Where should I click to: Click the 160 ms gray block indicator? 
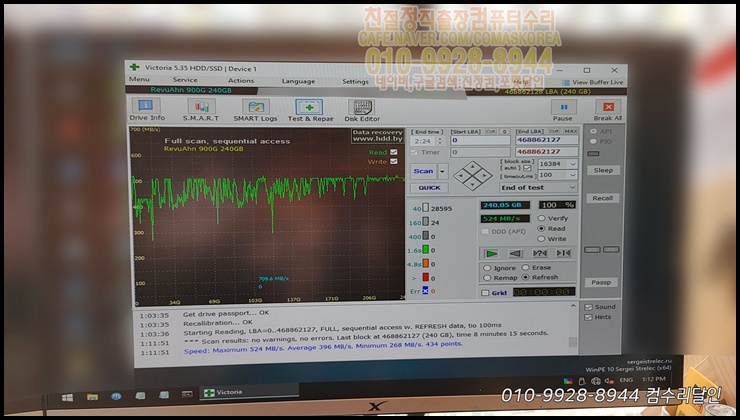(425, 222)
